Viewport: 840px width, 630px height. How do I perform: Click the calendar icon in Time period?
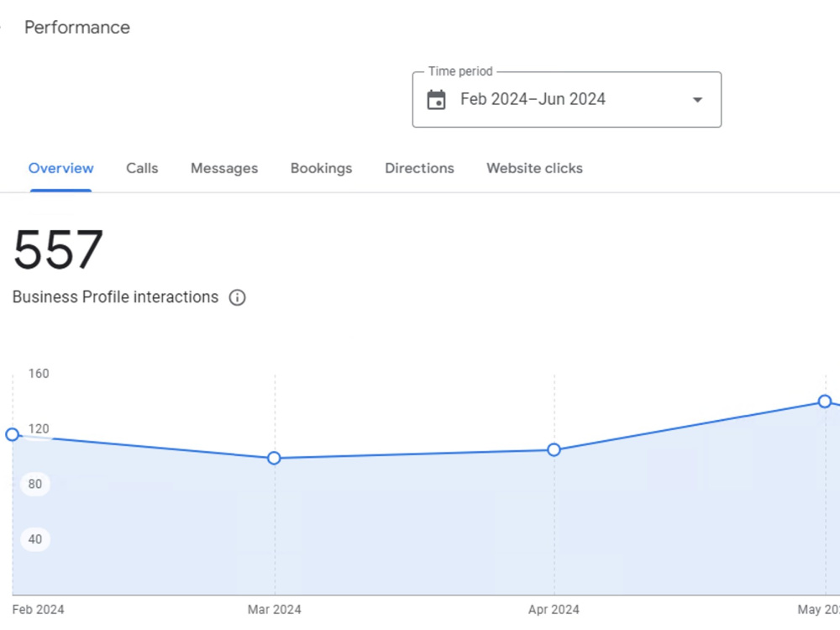point(436,100)
